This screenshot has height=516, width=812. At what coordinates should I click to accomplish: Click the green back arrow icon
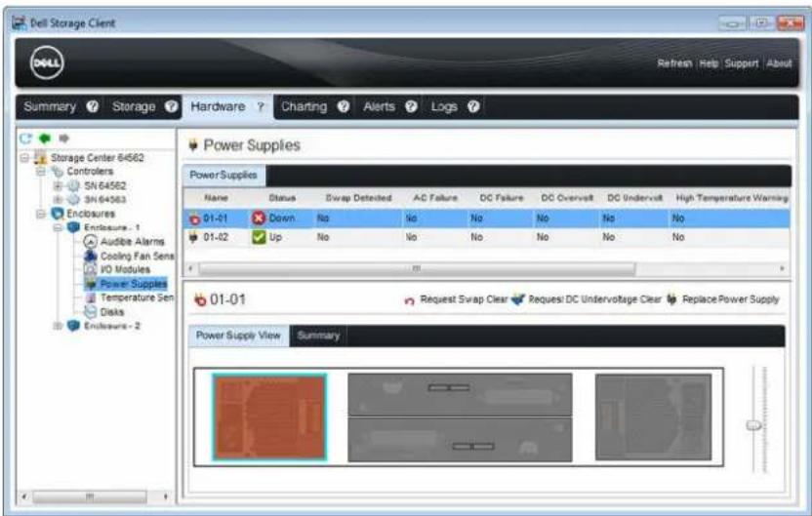click(x=45, y=139)
